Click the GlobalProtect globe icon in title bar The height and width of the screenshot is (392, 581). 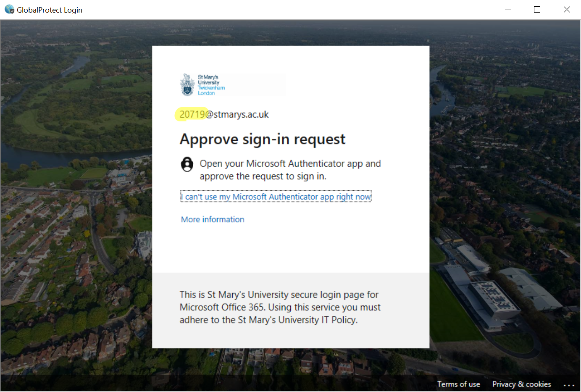pyautogui.click(x=9, y=9)
